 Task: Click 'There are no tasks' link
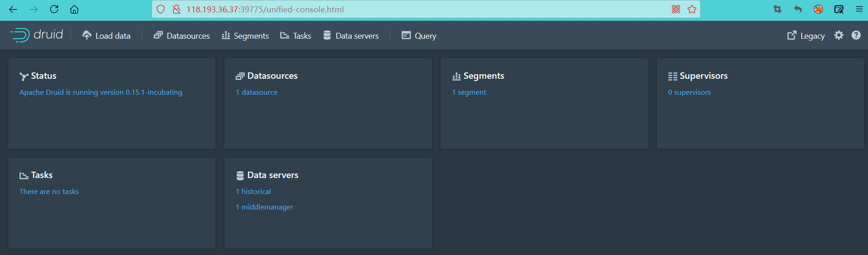[49, 192]
